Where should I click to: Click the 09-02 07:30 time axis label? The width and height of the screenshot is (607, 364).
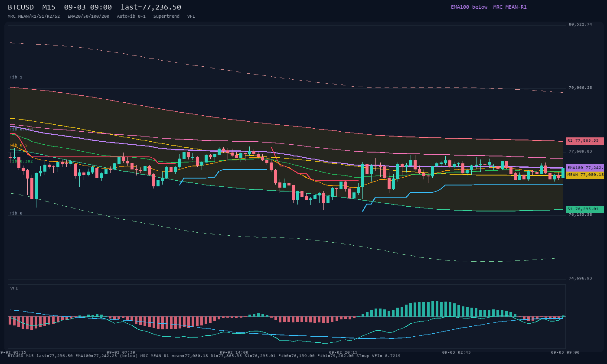121,352
